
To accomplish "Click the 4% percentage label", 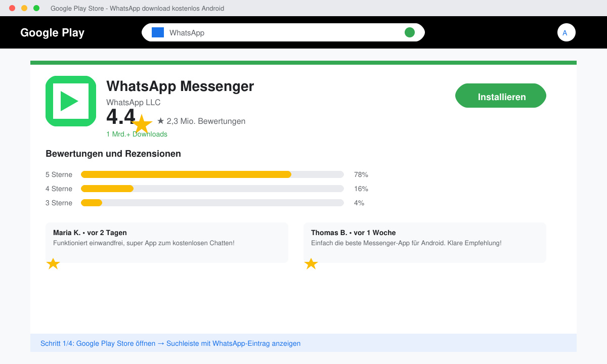I will [359, 203].
